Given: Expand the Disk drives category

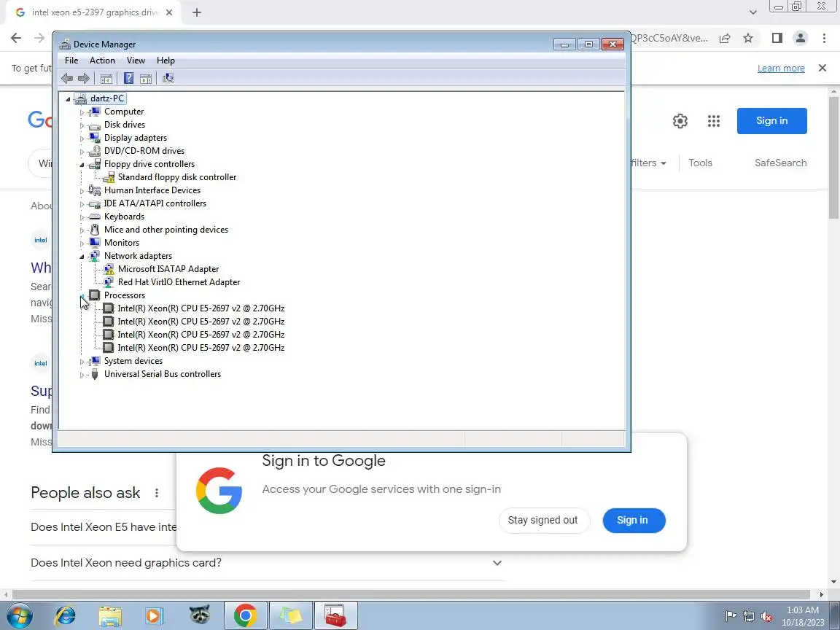Looking at the screenshot, I should coord(82,125).
